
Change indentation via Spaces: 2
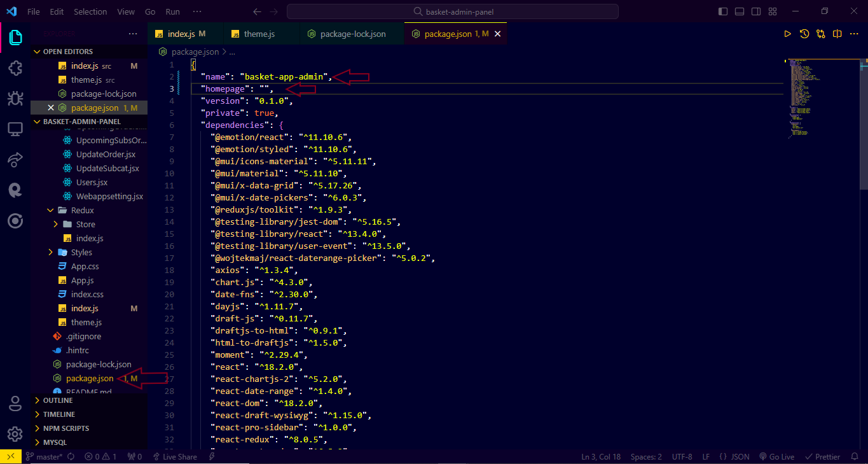[x=646, y=456]
